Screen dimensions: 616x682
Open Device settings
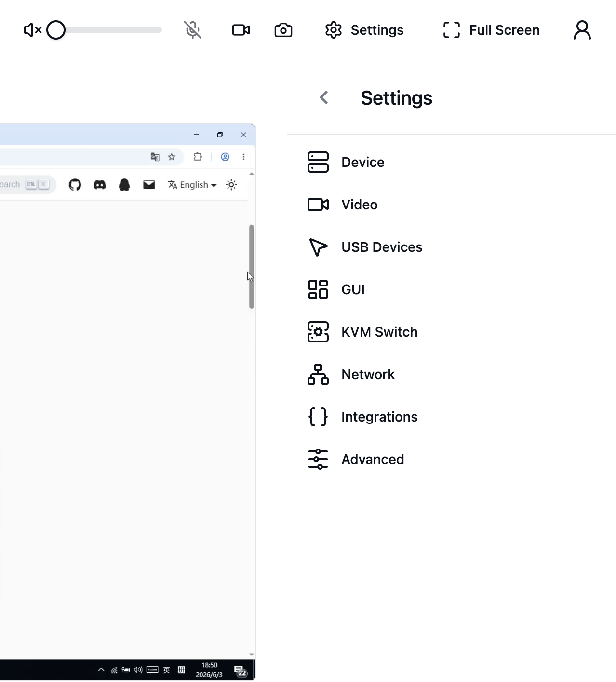pyautogui.click(x=346, y=162)
